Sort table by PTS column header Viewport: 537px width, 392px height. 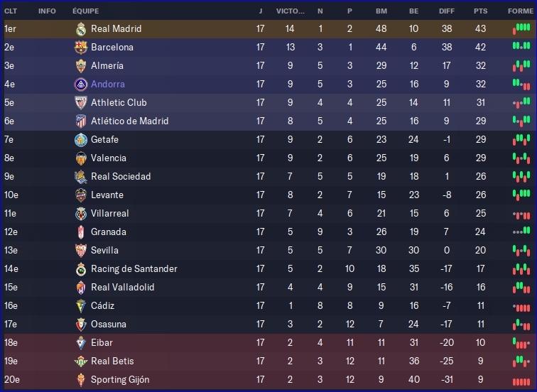pyautogui.click(x=481, y=11)
